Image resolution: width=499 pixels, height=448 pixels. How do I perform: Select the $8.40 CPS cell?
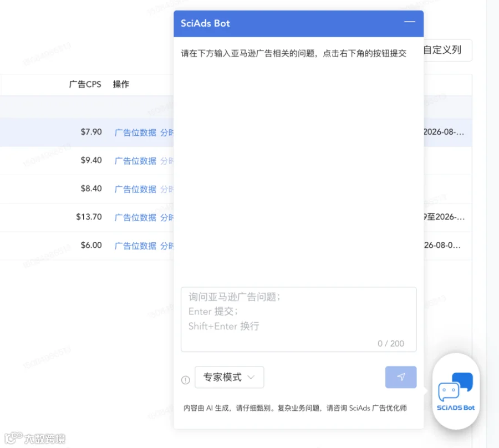91,189
